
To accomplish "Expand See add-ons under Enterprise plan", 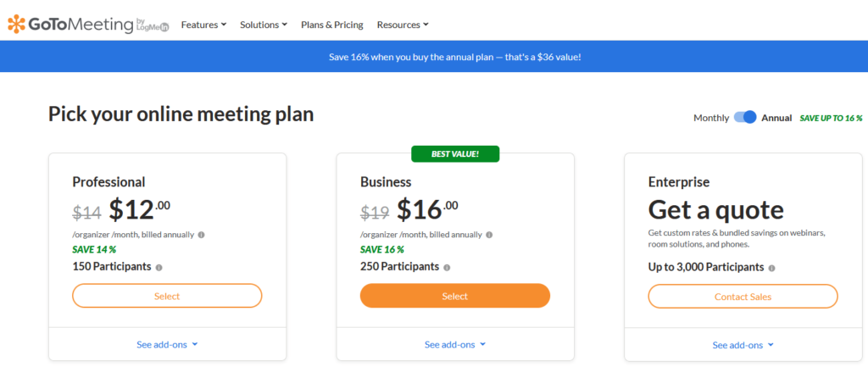I will (743, 345).
